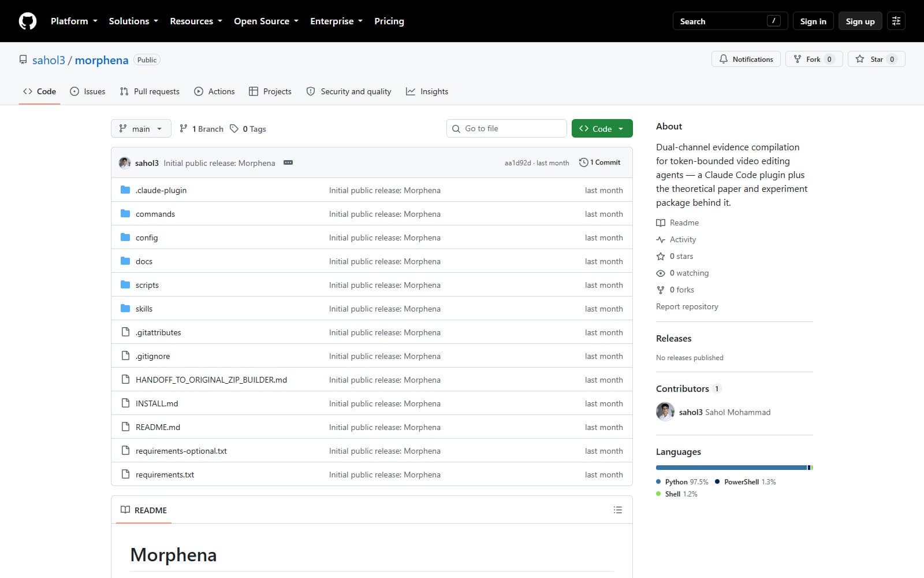Click the Python segment of languages bar

tap(731, 468)
